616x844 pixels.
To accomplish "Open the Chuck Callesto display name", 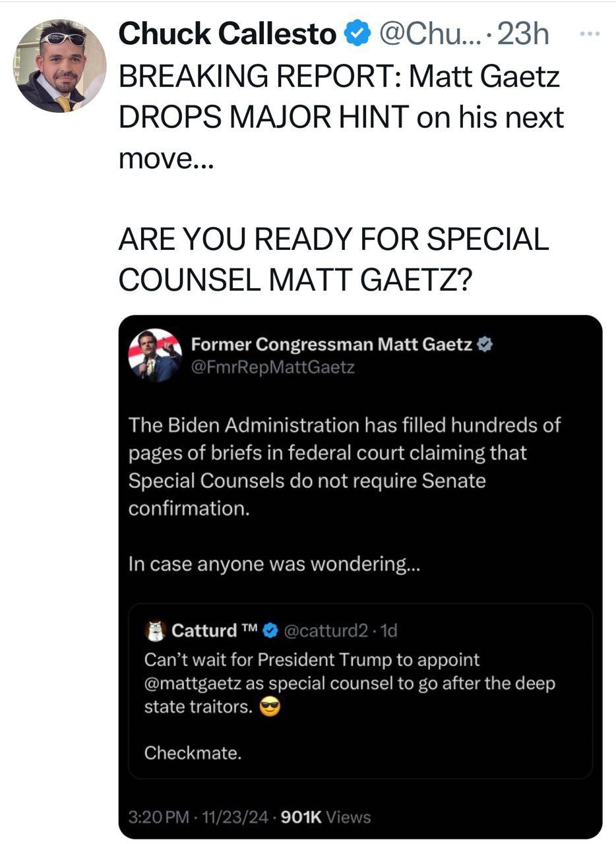I will point(228,35).
